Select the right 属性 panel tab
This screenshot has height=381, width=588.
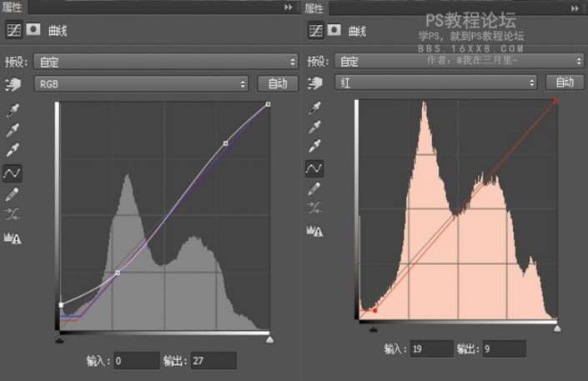[x=314, y=7]
